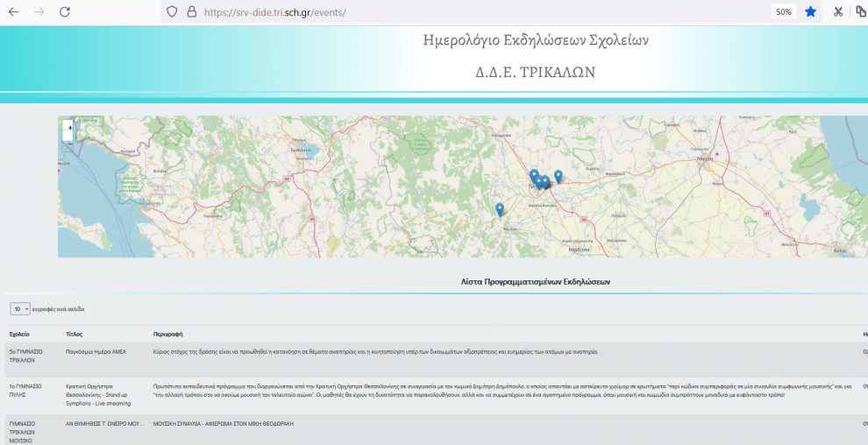This screenshot has width=868, height=445.
Task: Sort table by Σχολείο column header
Action: click(19, 335)
